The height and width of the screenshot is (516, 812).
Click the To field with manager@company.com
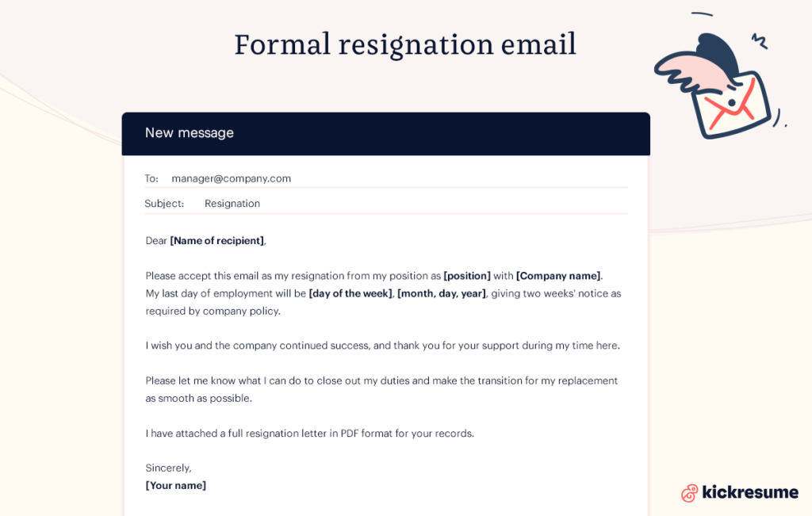[386, 178]
